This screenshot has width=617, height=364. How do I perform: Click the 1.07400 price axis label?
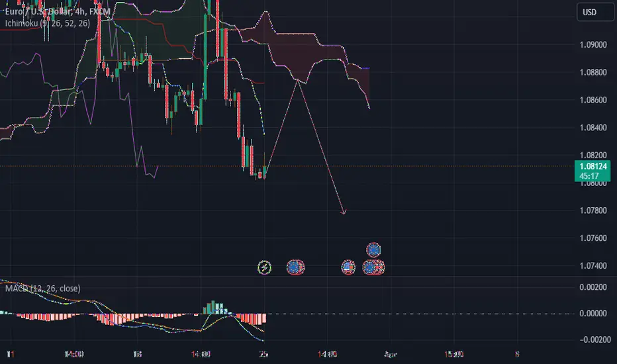(x=593, y=265)
